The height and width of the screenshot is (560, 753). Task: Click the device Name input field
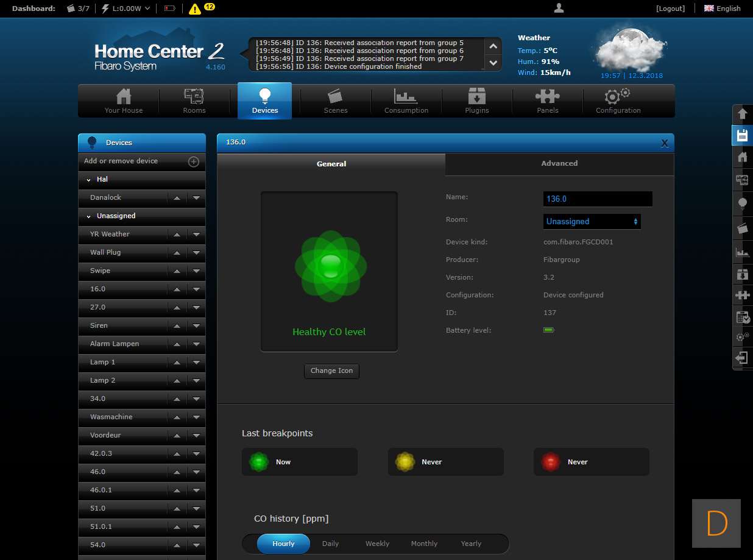pos(597,199)
